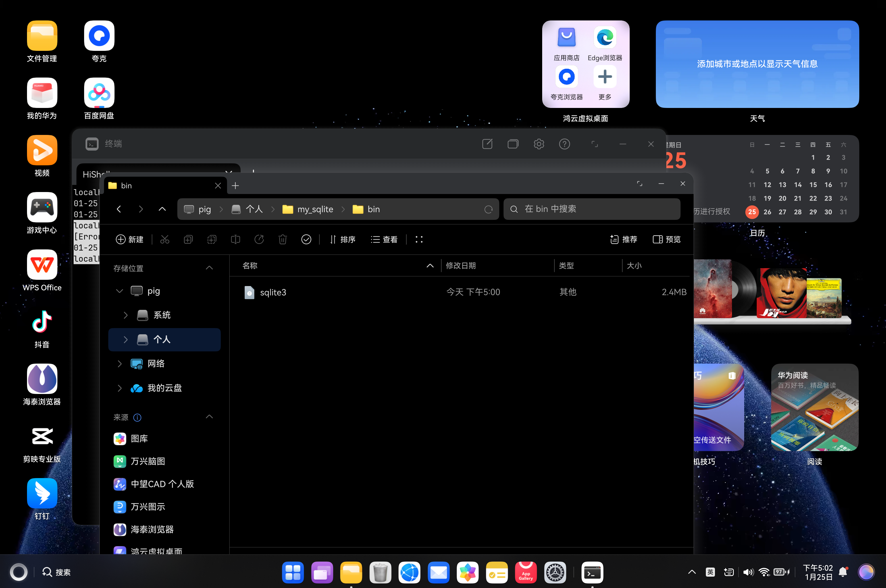Toggle name column sort order arrow

430,266
